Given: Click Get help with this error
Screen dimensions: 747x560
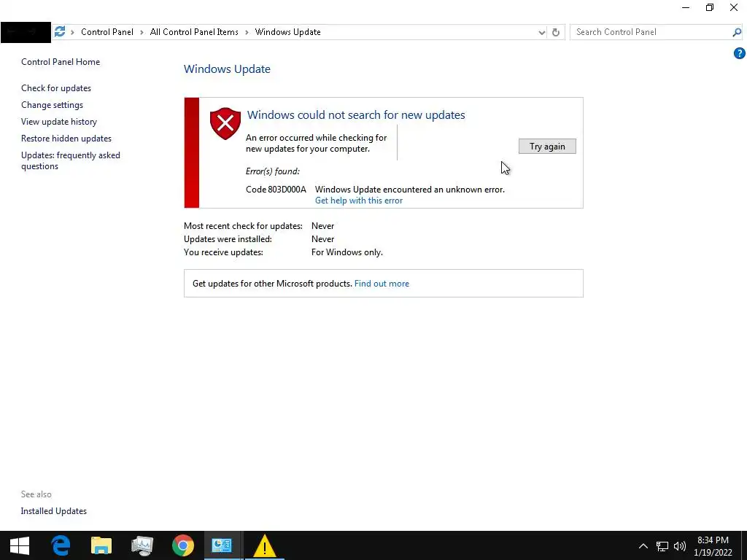Looking at the screenshot, I should click(359, 201).
